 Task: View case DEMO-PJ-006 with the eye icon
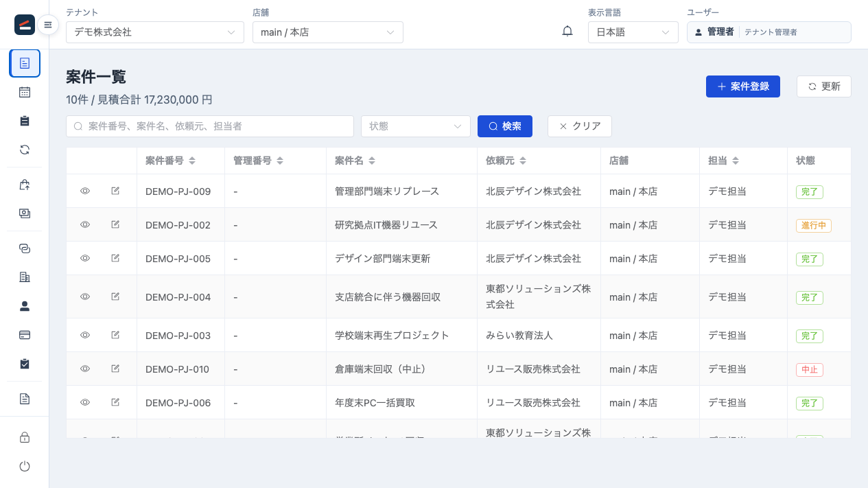pyautogui.click(x=85, y=402)
